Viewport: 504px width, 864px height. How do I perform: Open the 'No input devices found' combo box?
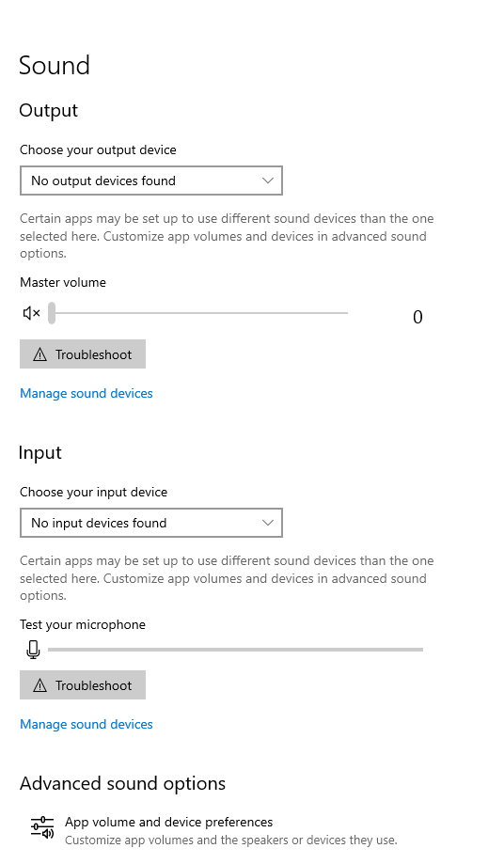pos(151,523)
